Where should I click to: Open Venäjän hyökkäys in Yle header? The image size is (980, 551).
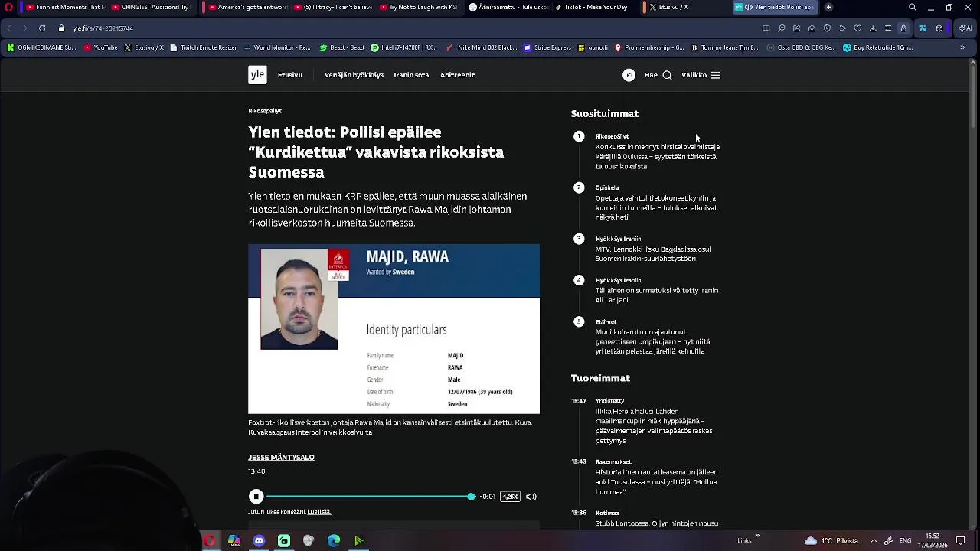[354, 75]
